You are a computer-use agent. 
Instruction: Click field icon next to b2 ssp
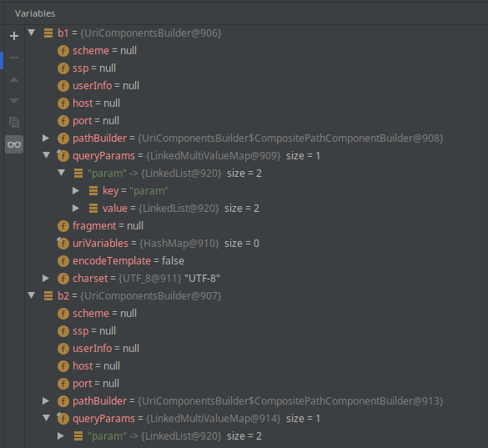pyautogui.click(x=63, y=331)
